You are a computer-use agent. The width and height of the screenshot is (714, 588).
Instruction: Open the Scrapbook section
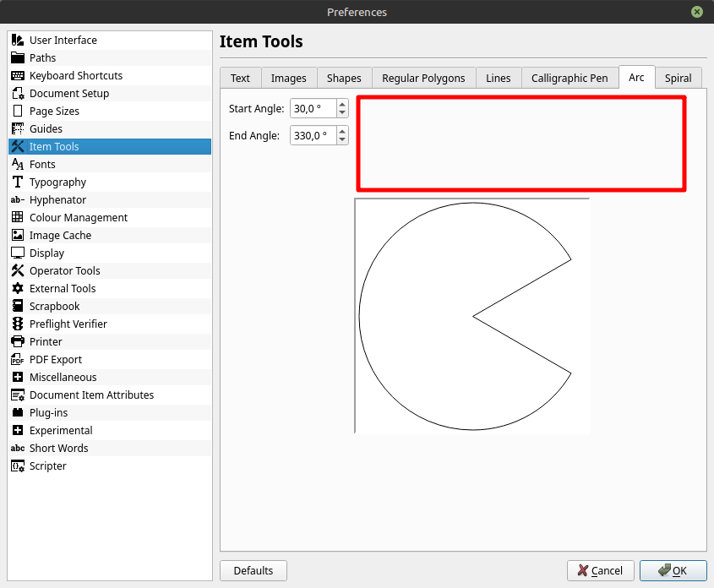pyautogui.click(x=54, y=306)
